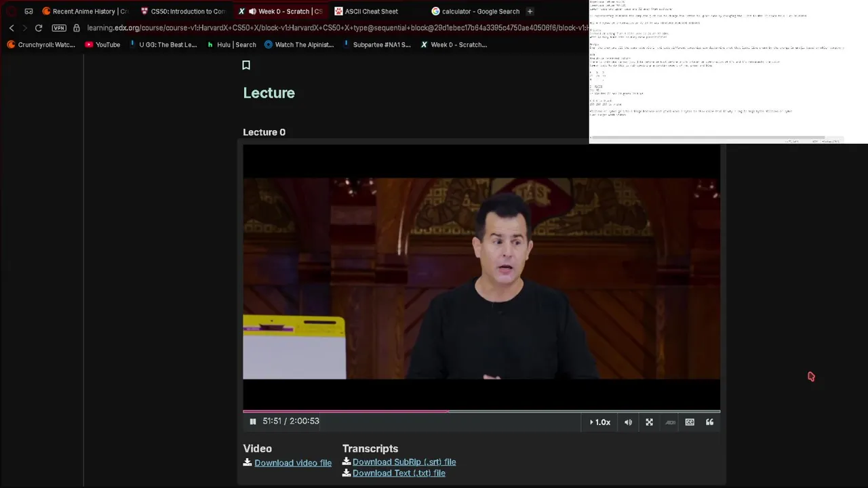
Task: Click the lecture video frame
Action: tap(481, 278)
